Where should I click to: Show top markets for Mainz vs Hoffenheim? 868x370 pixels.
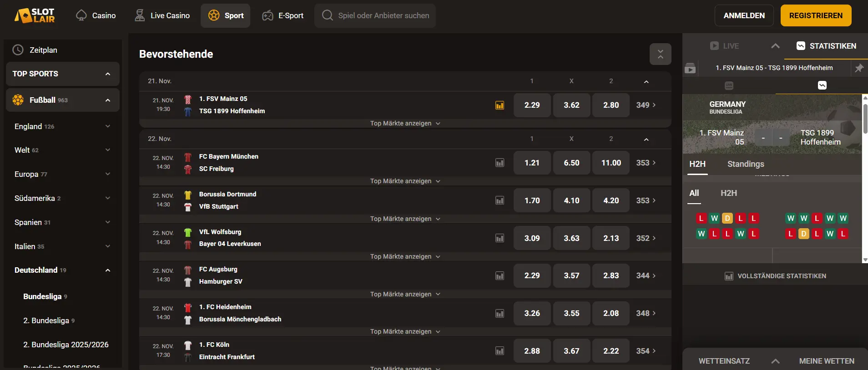click(405, 124)
